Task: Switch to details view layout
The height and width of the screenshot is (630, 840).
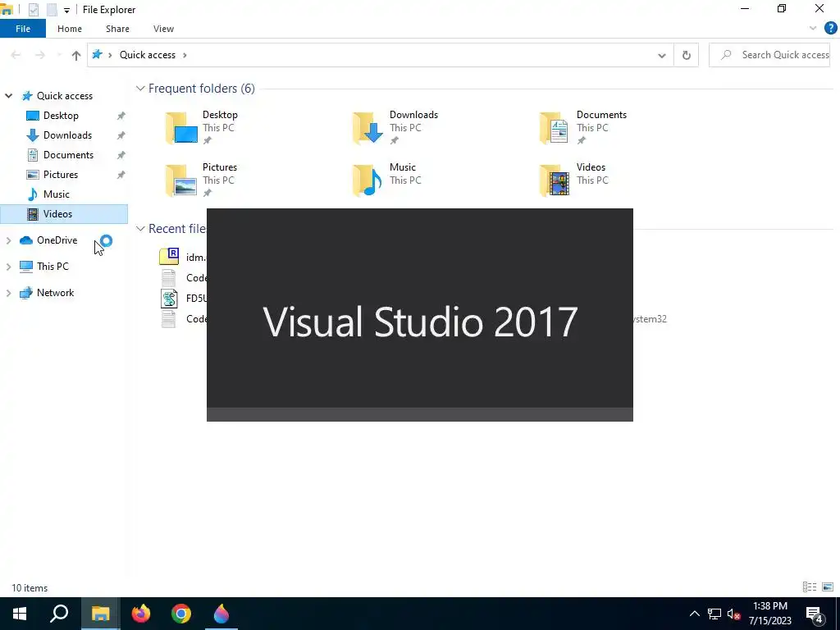Action: (x=810, y=587)
